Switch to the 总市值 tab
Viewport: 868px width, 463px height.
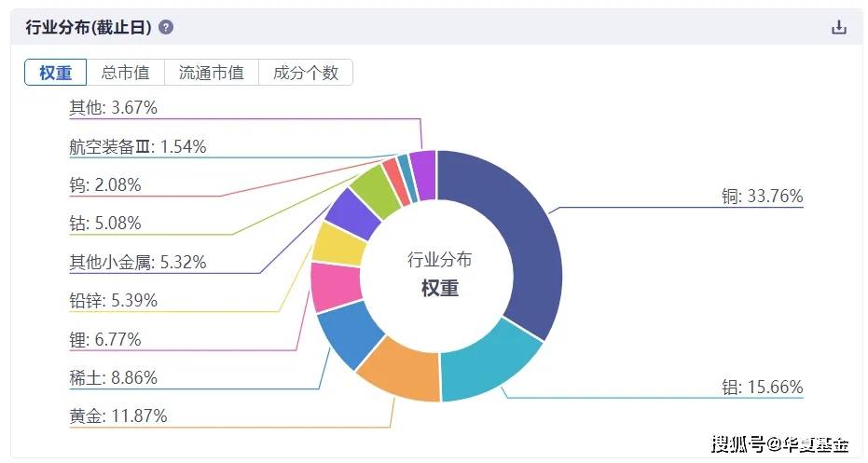(x=125, y=73)
